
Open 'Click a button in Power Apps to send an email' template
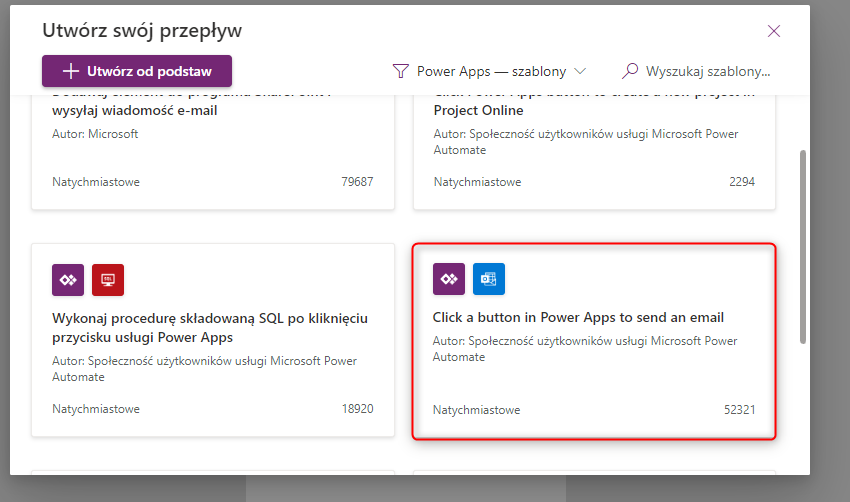[x=578, y=318]
